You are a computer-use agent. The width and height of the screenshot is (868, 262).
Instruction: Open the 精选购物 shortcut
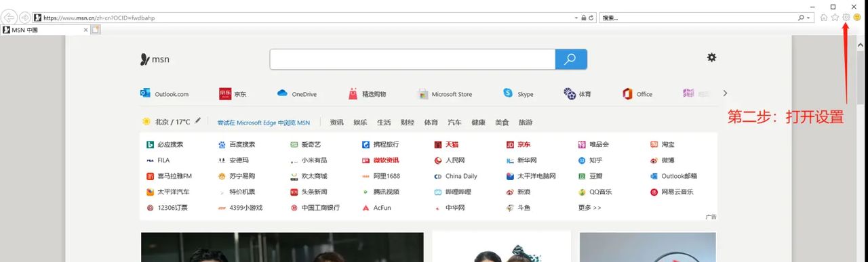pyautogui.click(x=367, y=94)
